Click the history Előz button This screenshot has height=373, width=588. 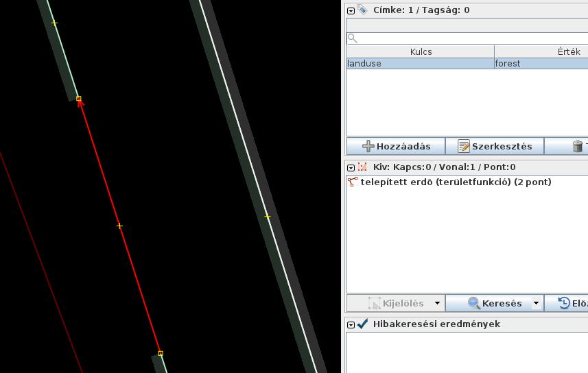(x=567, y=303)
